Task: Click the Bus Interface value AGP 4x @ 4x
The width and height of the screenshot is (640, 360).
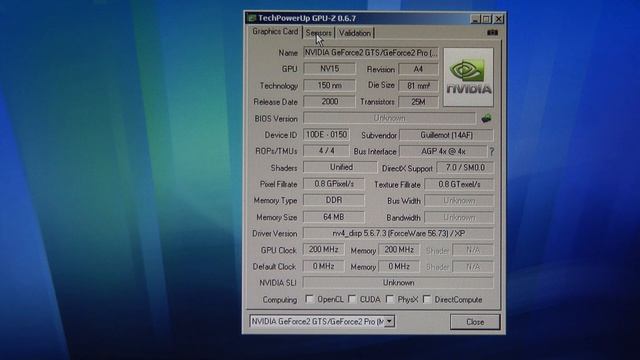Action: click(443, 151)
